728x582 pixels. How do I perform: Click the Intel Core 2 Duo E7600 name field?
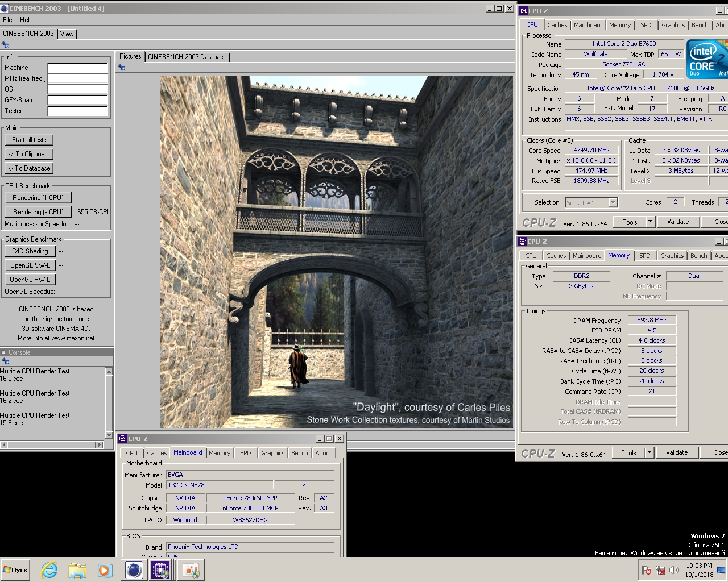pos(624,44)
